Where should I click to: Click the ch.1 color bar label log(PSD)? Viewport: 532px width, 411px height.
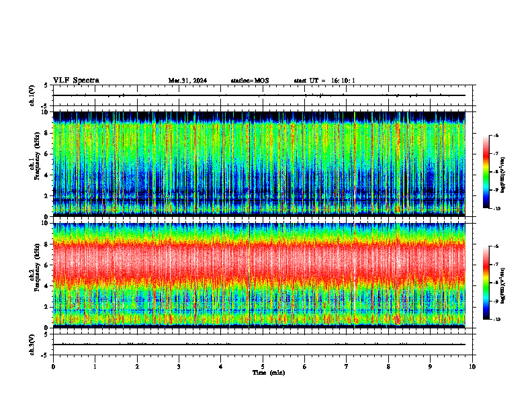[x=503, y=175]
